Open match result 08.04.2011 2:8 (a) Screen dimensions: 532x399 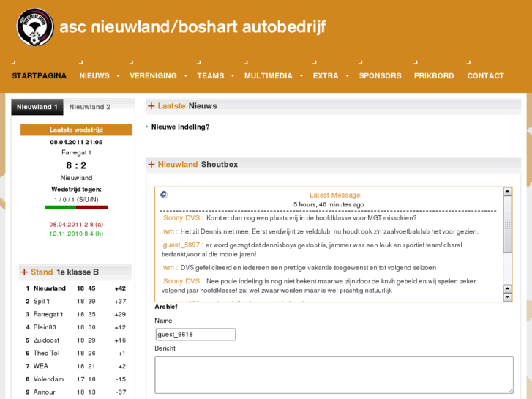pos(76,225)
